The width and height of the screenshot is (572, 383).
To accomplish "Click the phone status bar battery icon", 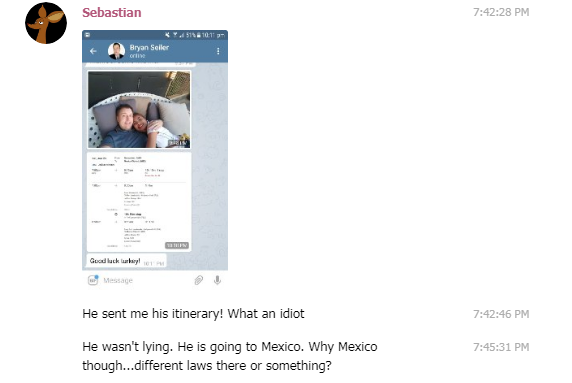I will pos(199,35).
